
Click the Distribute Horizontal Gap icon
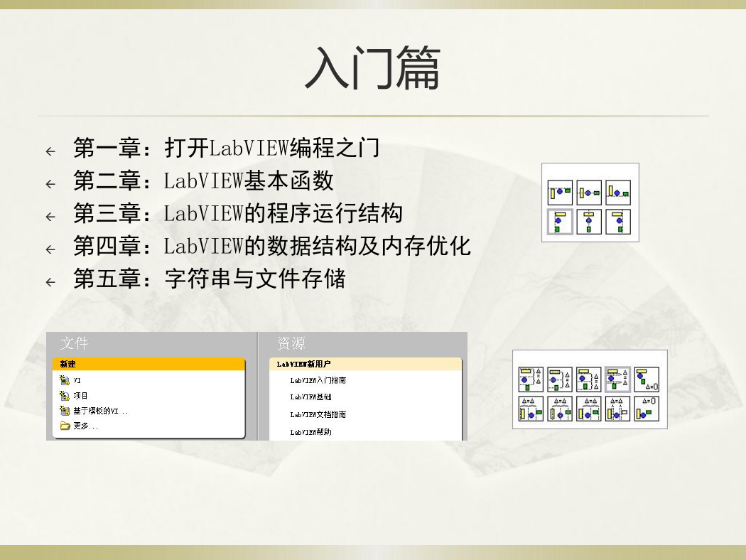(618, 409)
